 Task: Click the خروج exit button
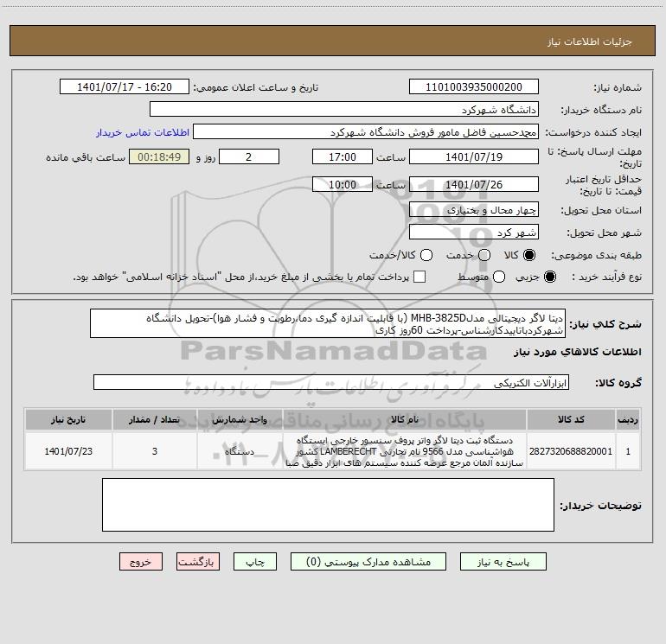pos(141,562)
